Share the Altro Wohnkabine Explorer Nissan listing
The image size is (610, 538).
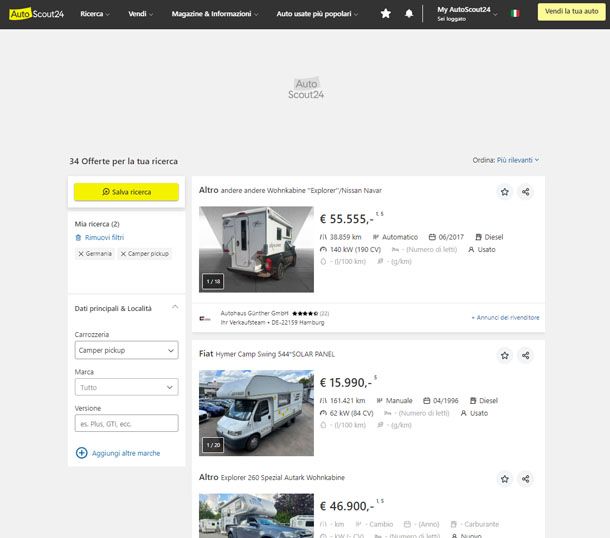(x=526, y=192)
